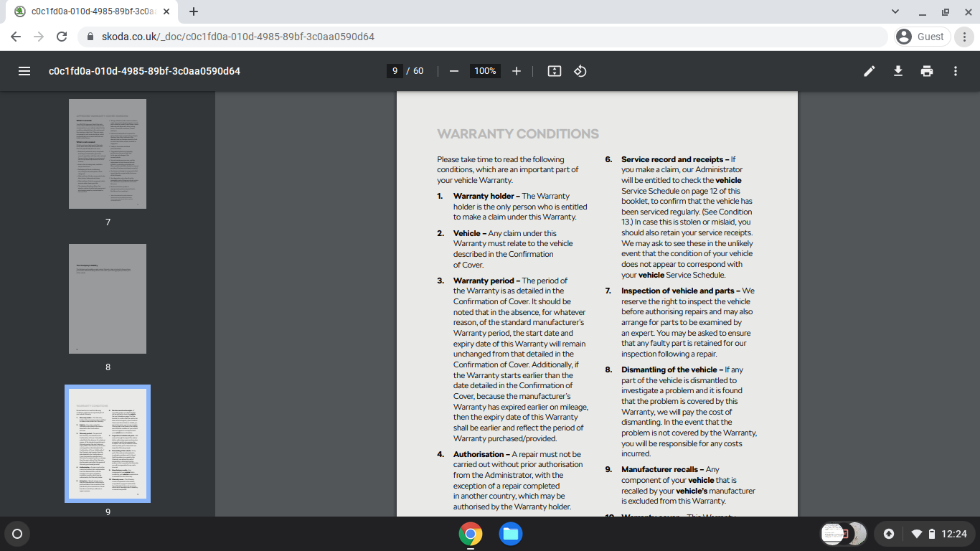The image size is (980, 551).
Task: Print the PDF document
Action: [927, 71]
